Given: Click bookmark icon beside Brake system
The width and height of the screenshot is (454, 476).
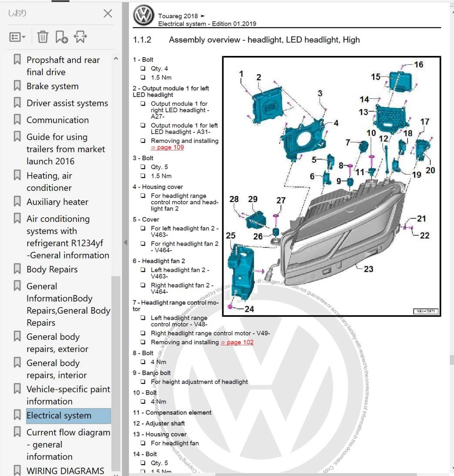Looking at the screenshot, I should 17,86.
